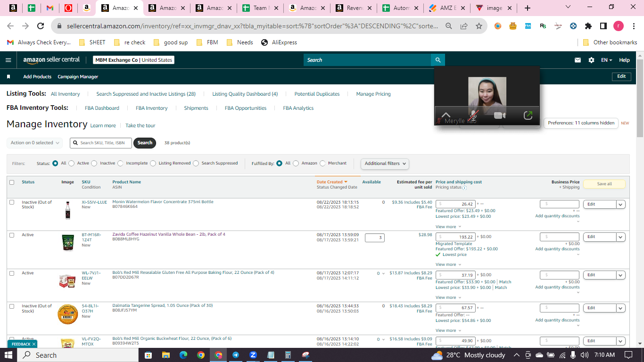
Task: Select the Active status radio button
Action: [72, 164]
